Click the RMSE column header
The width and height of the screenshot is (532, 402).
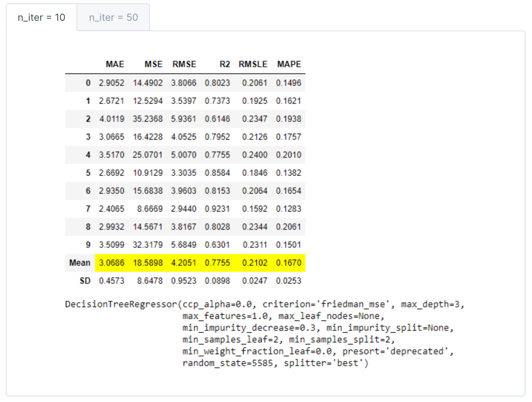click(x=184, y=64)
